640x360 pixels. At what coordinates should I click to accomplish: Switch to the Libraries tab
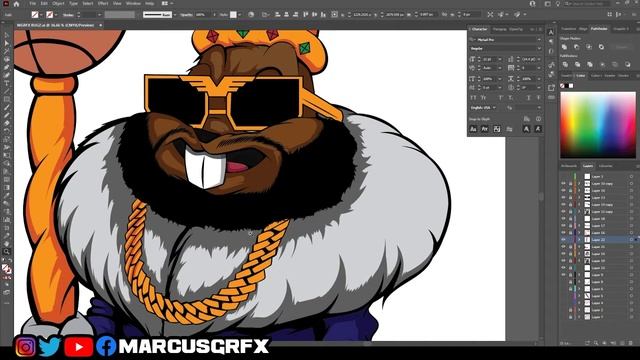(605, 166)
